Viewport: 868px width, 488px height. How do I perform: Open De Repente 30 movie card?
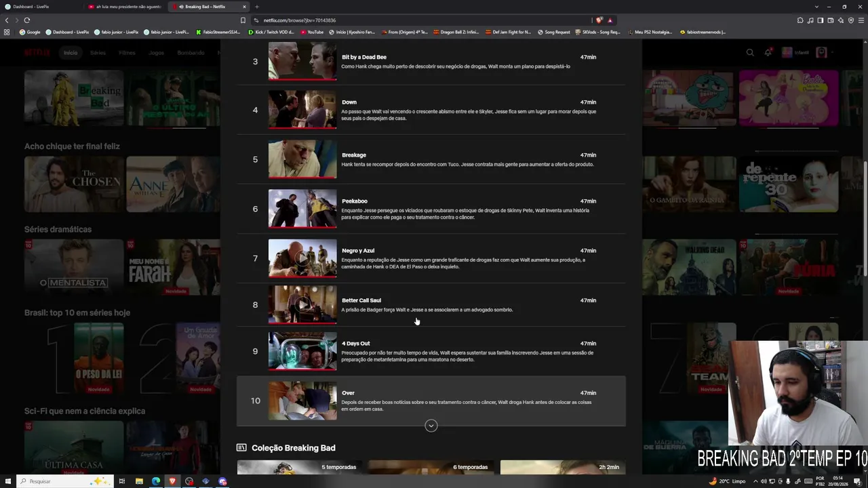click(789, 184)
